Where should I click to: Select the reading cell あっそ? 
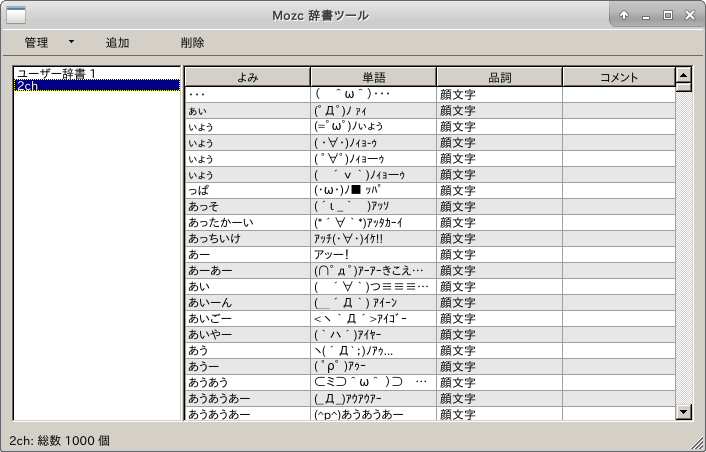point(248,207)
